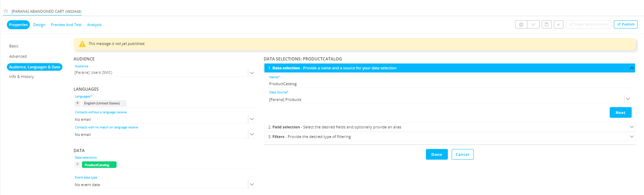The width and height of the screenshot is (644, 195).
Task: Click the yellow warning triangle icon
Action: click(82, 44)
